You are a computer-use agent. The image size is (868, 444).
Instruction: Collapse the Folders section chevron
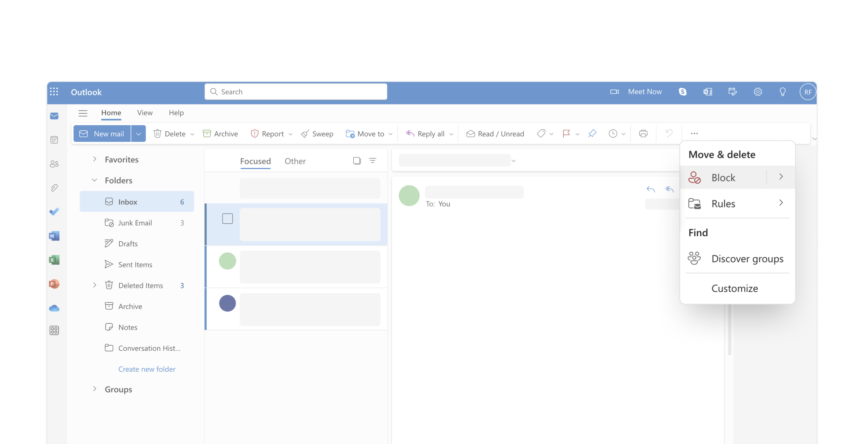tap(94, 180)
